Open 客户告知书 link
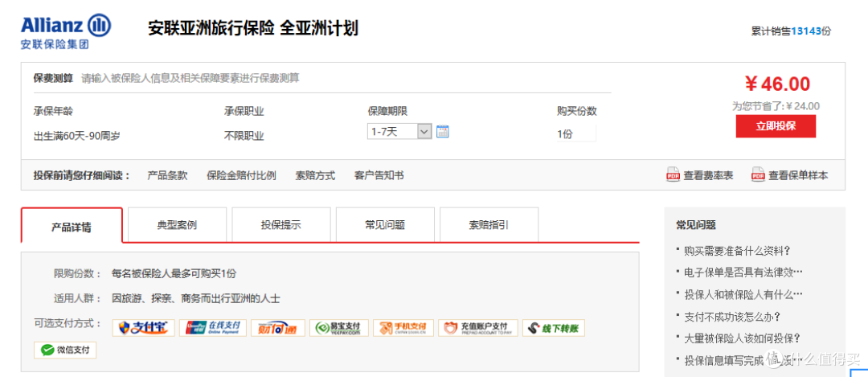The width and height of the screenshot is (868, 377). click(379, 175)
